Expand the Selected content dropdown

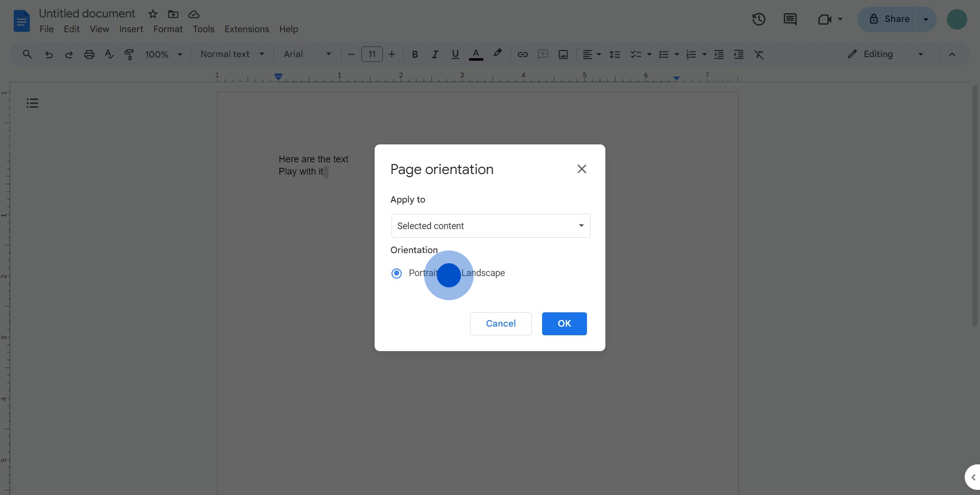(491, 226)
